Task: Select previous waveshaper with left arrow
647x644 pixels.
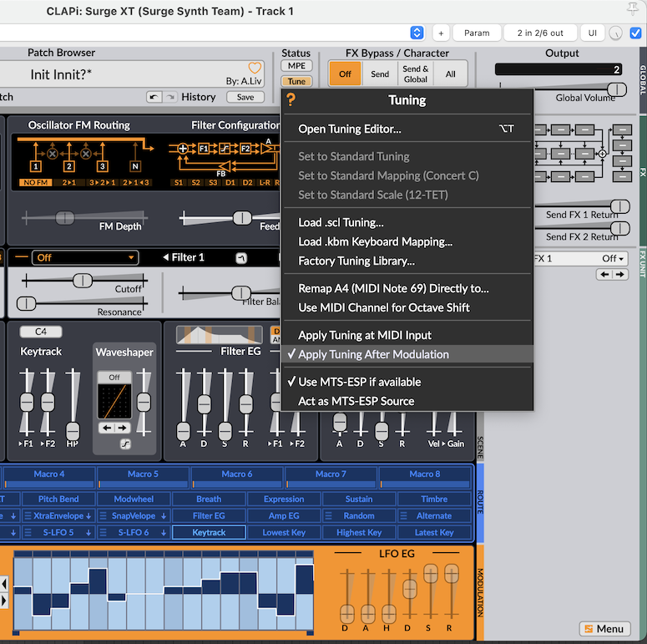Action: (107, 428)
